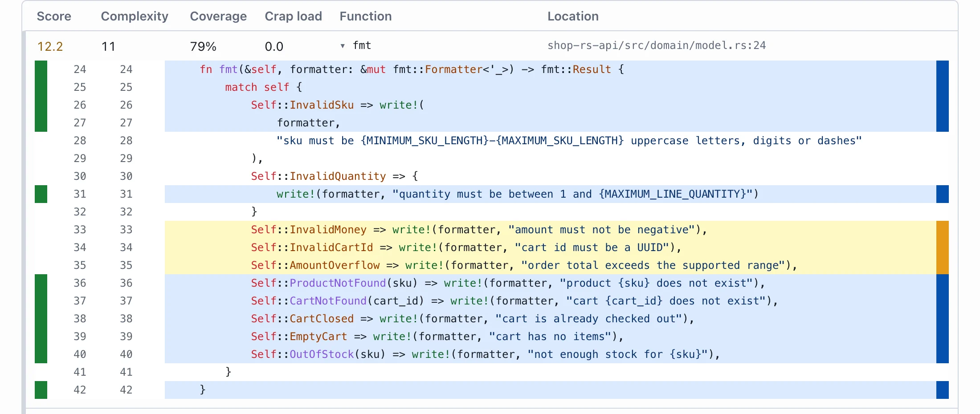Click the orange marker beside line 34
Viewport: 980px width, 414px height.
(943, 248)
